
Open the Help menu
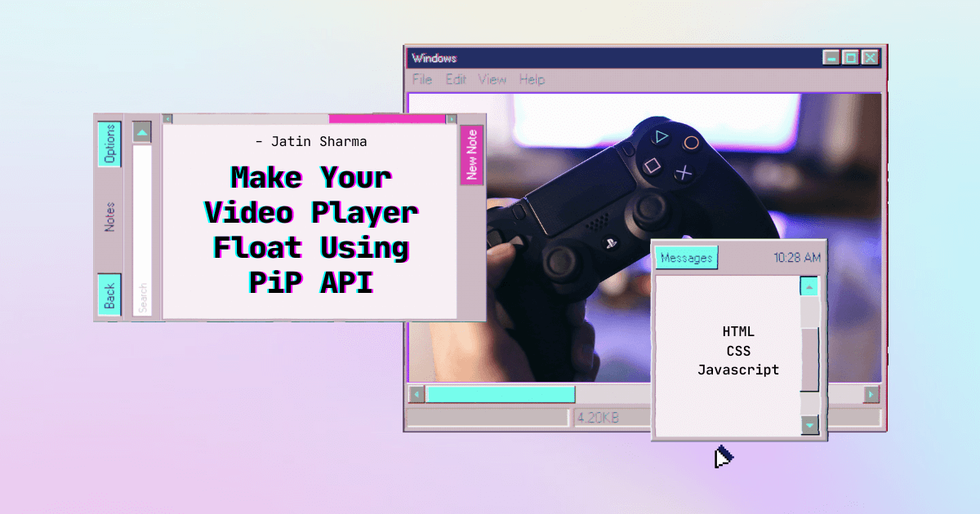(531, 79)
